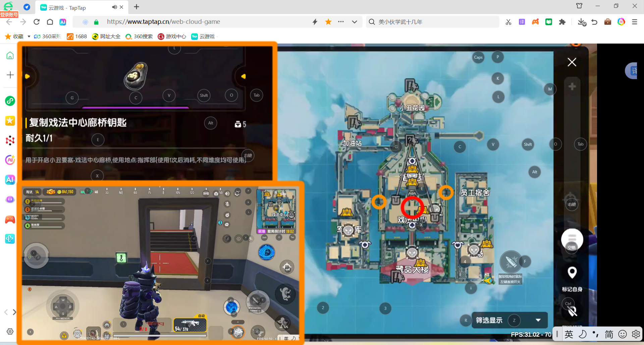Click the IME moon mode icon
The image size is (644, 345).
583,334
